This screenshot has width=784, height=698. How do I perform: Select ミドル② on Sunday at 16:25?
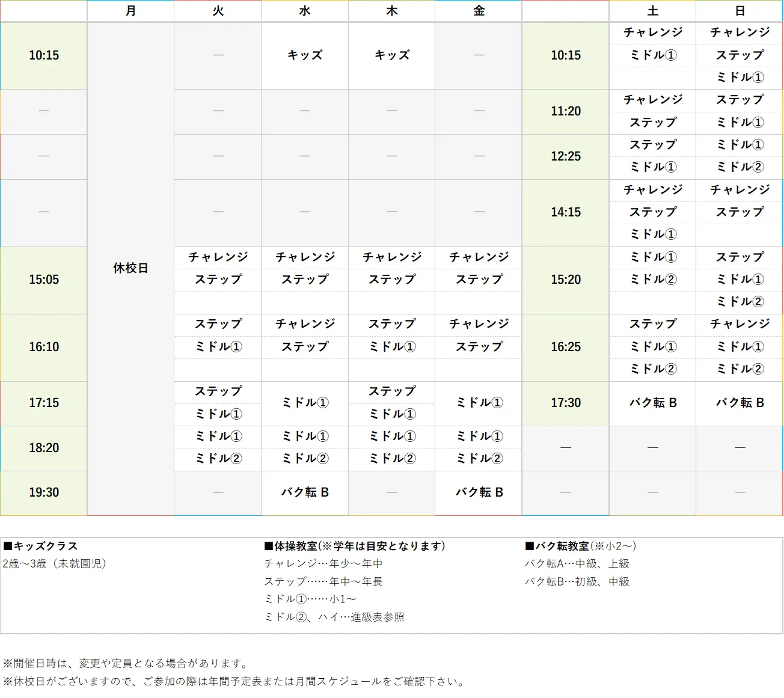738,369
